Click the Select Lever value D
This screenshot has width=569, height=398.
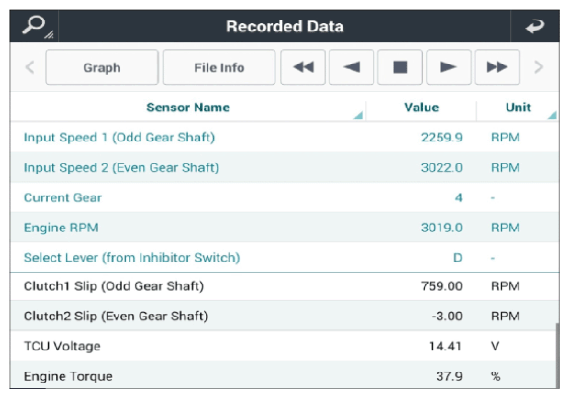tap(458, 258)
